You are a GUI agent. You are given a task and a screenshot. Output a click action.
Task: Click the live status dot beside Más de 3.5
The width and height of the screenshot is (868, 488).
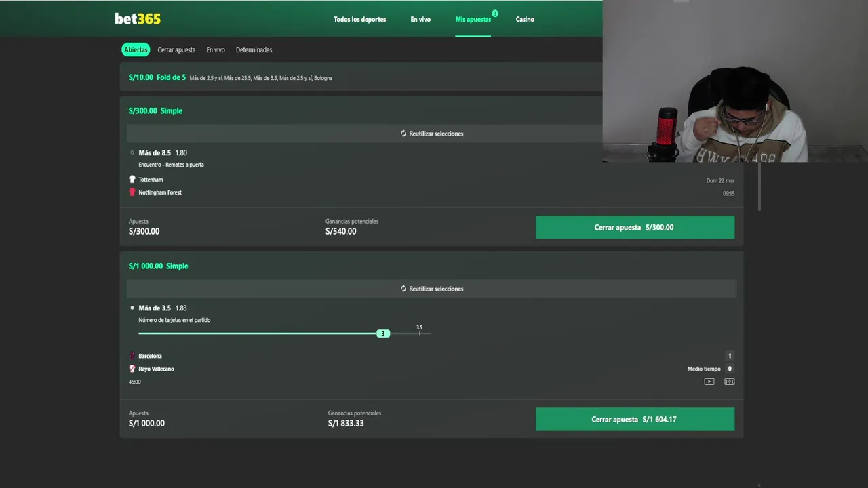(132, 308)
